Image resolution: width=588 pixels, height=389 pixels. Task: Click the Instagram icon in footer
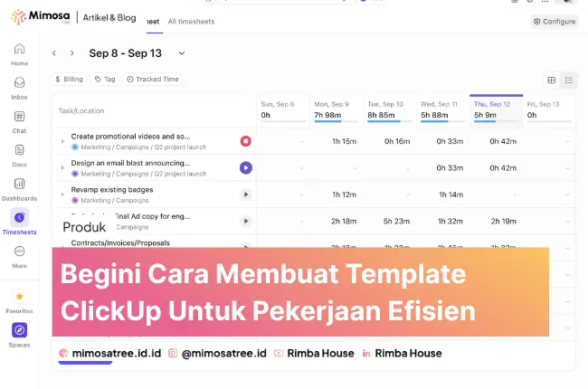click(x=173, y=353)
